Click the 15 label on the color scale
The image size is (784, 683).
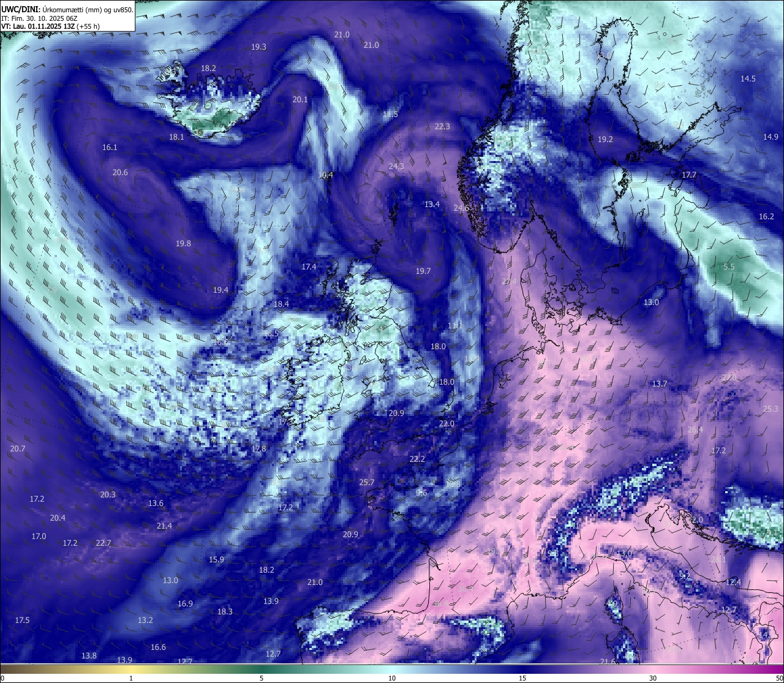522,678
